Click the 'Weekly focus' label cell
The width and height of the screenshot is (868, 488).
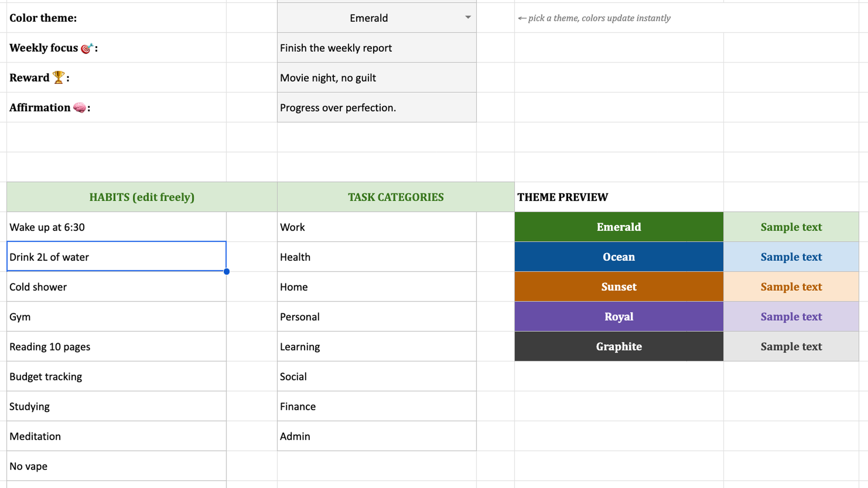116,48
